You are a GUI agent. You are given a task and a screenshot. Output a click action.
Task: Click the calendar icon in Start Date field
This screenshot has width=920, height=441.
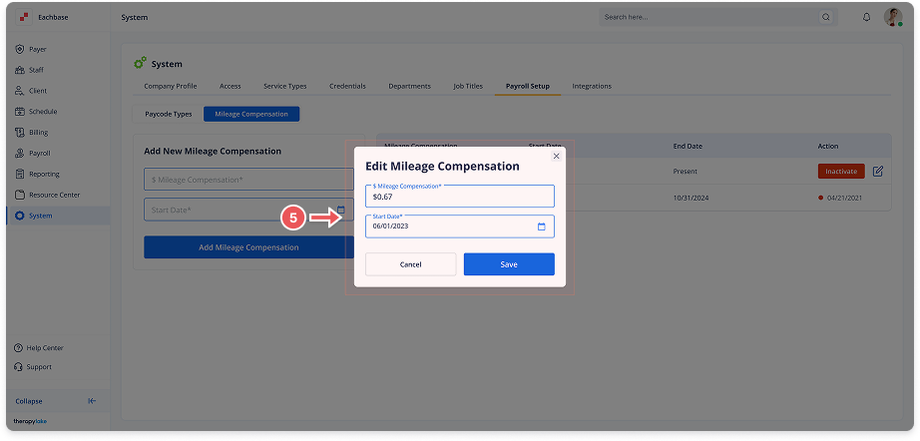click(541, 227)
